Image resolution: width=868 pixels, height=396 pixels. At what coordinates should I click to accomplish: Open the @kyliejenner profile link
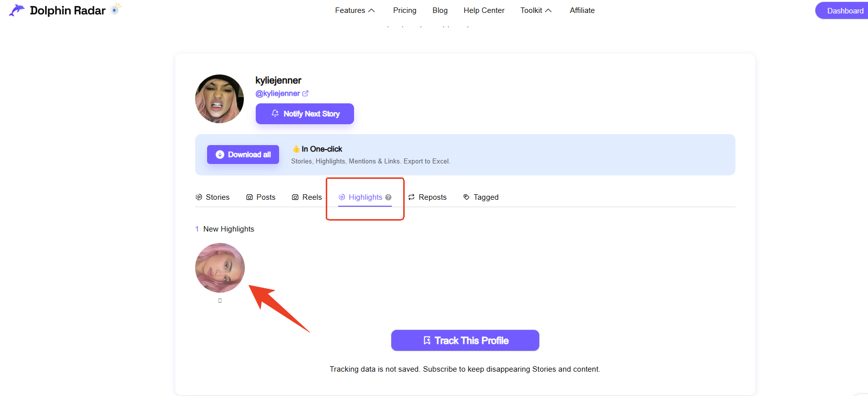pyautogui.click(x=278, y=93)
